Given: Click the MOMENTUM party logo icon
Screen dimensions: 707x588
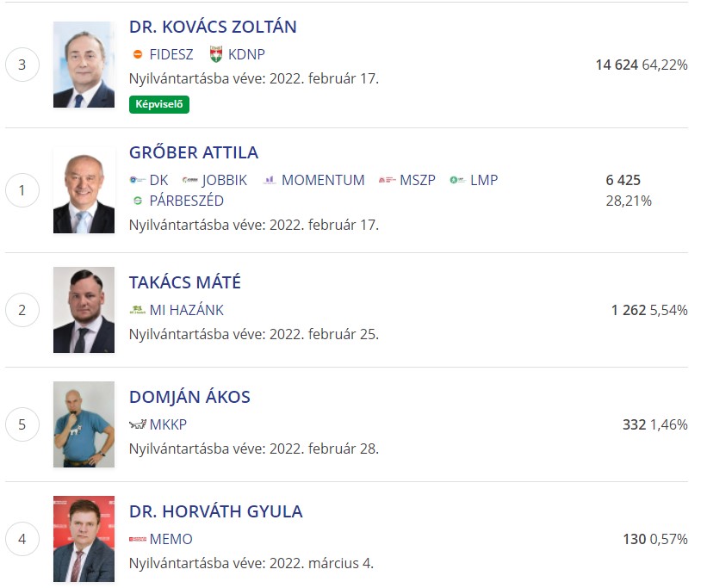Looking at the screenshot, I should click(x=270, y=180).
